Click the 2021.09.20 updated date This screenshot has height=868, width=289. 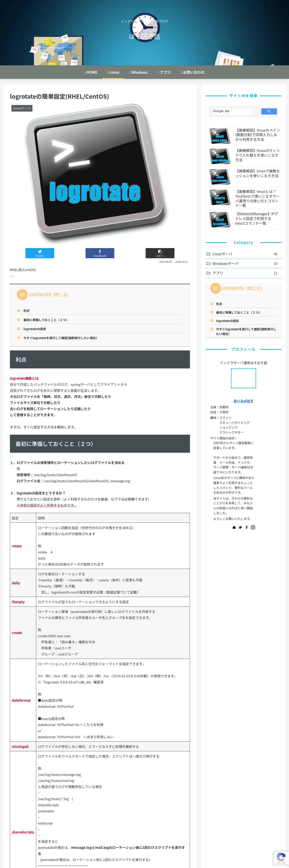165,262
